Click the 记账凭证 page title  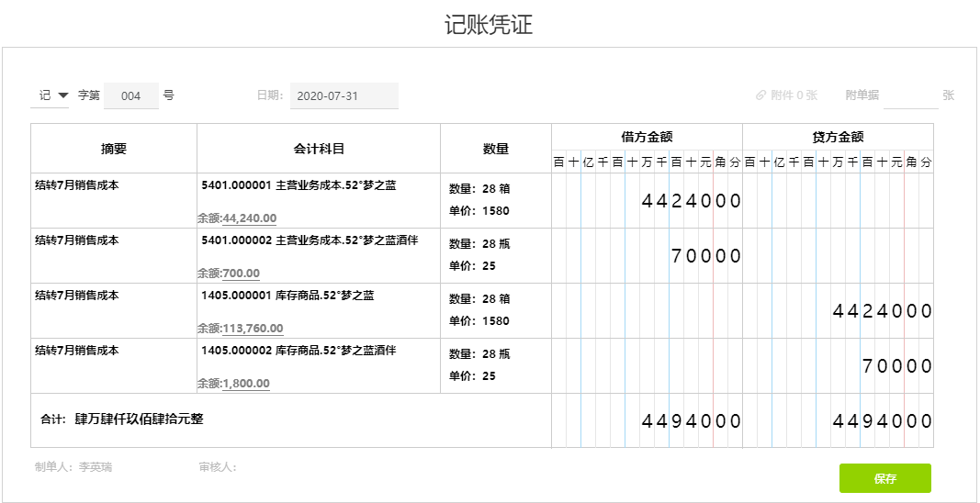click(x=489, y=25)
